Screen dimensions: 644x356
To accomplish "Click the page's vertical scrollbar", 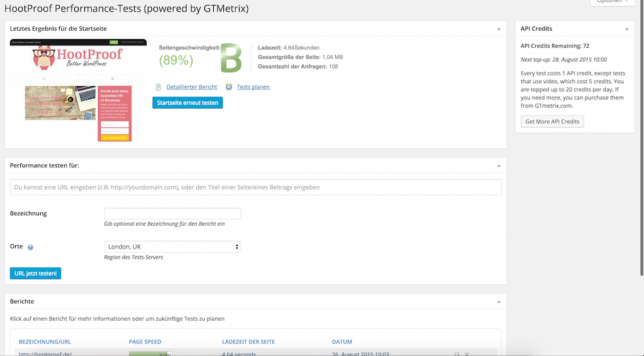I will point(641,138).
